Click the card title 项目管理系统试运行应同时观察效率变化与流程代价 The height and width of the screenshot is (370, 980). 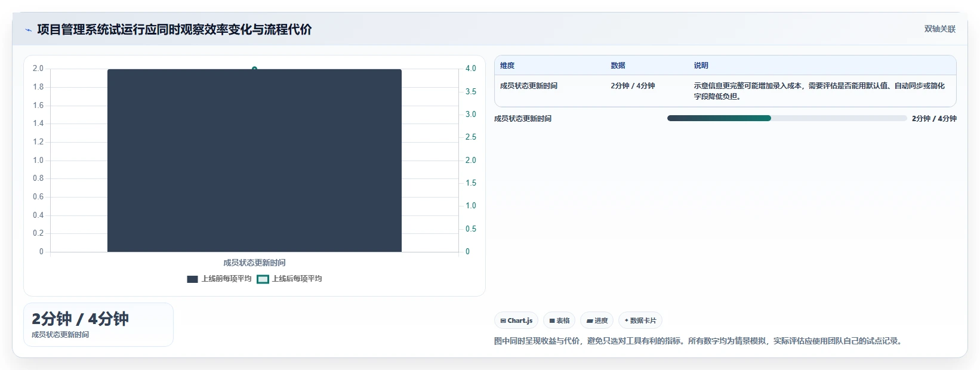[x=174, y=30]
